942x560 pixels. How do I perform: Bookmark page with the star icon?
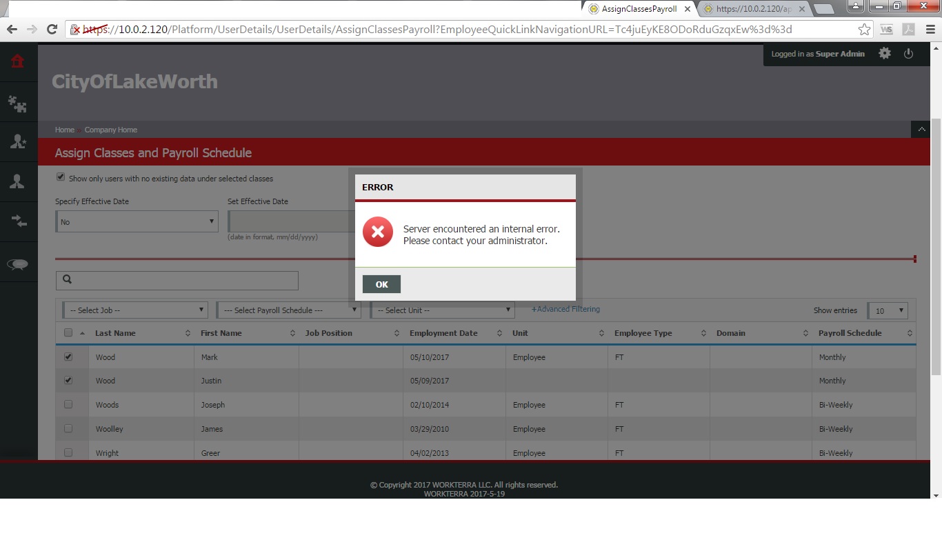864,29
